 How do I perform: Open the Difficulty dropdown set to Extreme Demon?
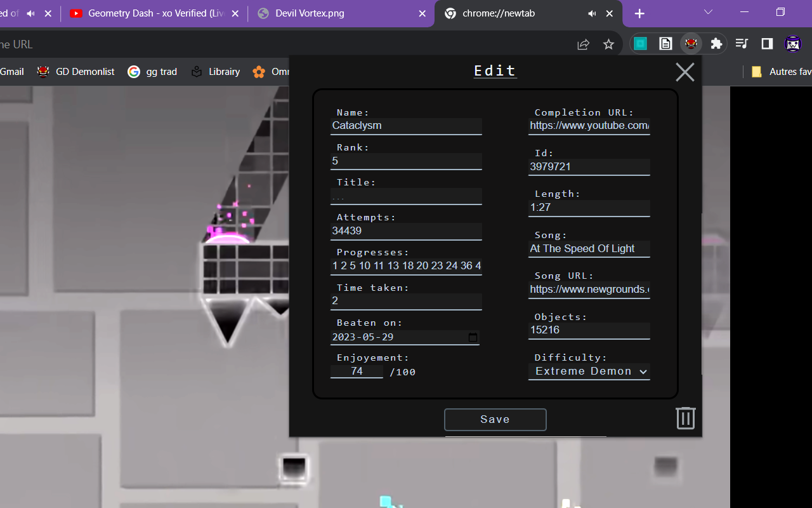click(589, 371)
